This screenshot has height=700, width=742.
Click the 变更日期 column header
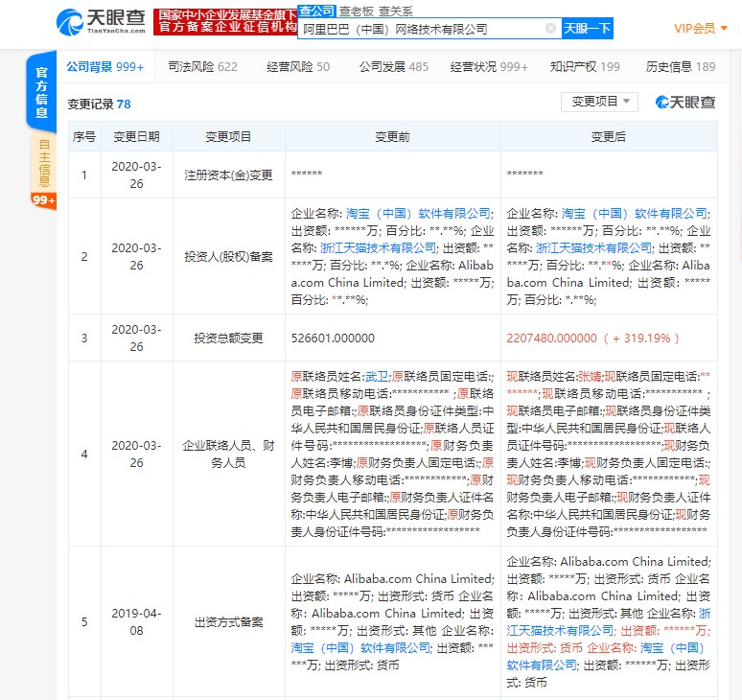pos(136,137)
